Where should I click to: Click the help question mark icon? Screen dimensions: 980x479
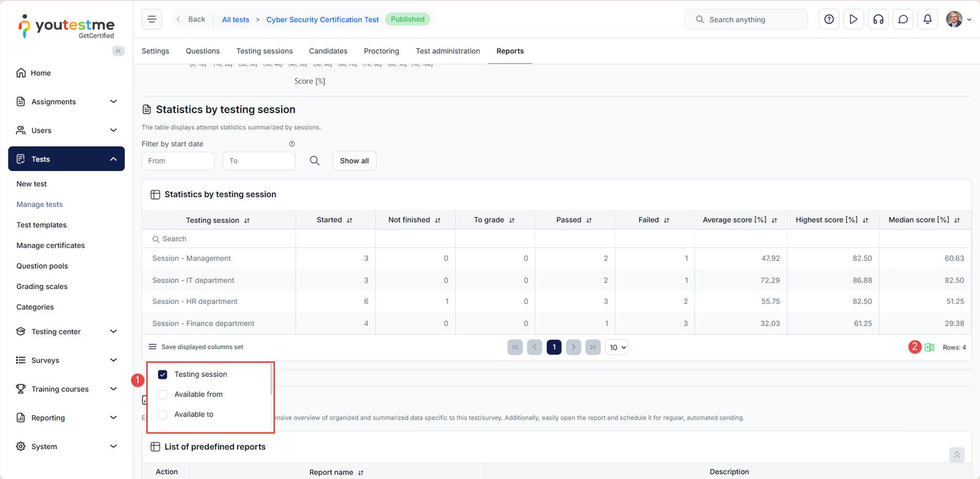coord(829,20)
